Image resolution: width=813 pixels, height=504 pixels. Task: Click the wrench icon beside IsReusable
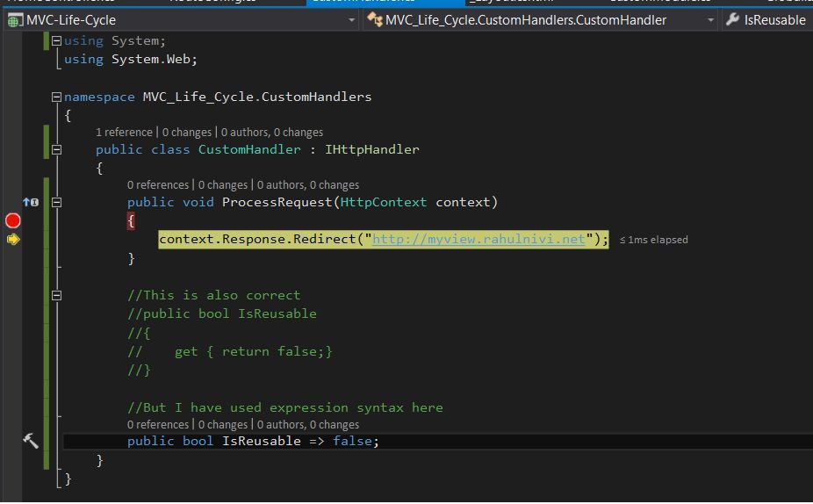[x=732, y=19]
